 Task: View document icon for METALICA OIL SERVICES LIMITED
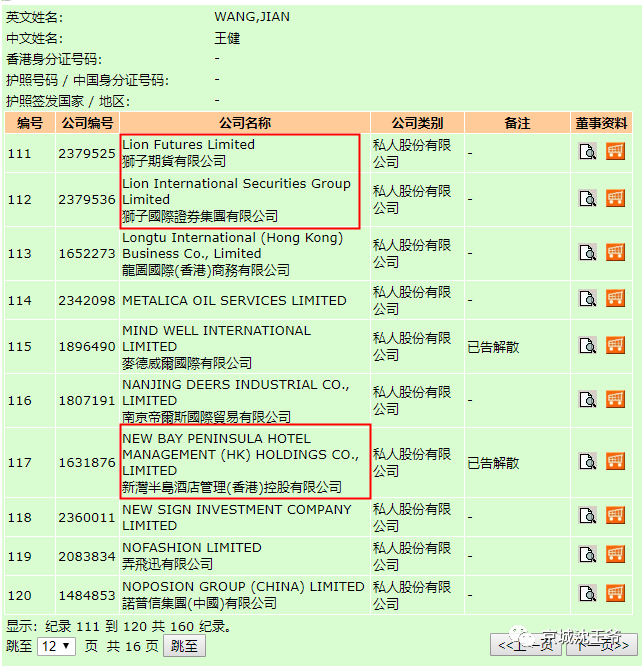point(588,299)
